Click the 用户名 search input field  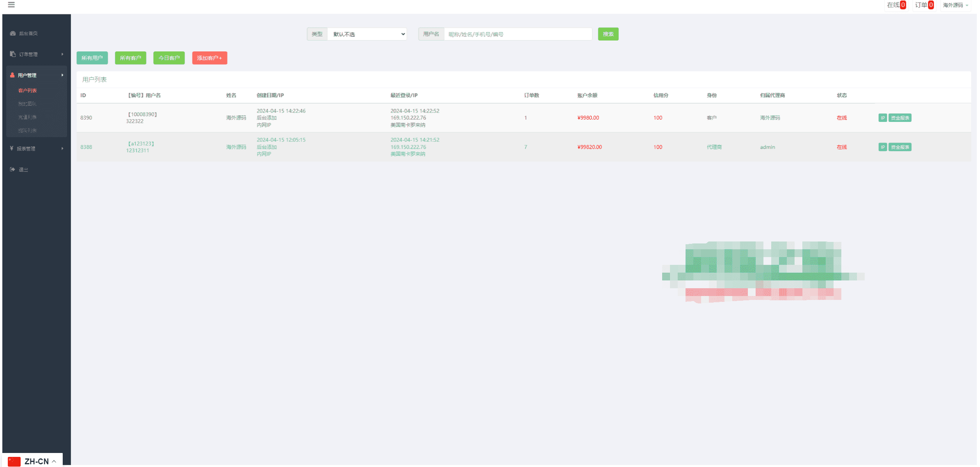tap(518, 34)
